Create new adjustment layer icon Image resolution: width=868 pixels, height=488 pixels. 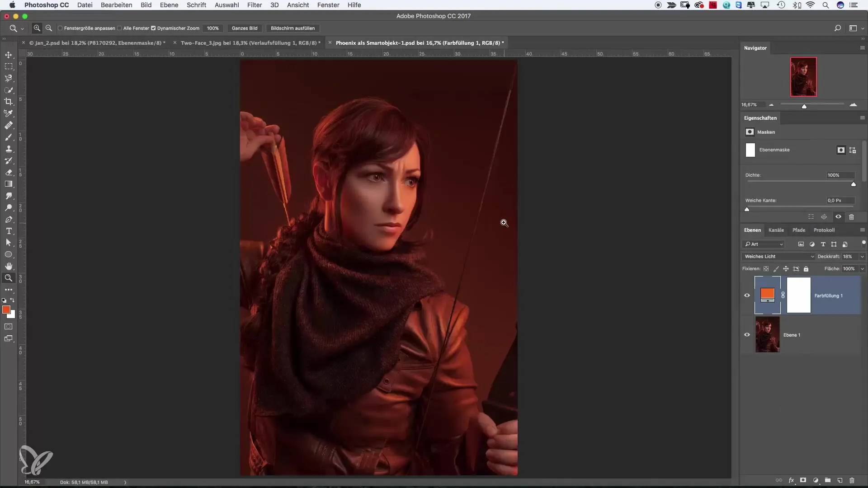[x=816, y=480]
